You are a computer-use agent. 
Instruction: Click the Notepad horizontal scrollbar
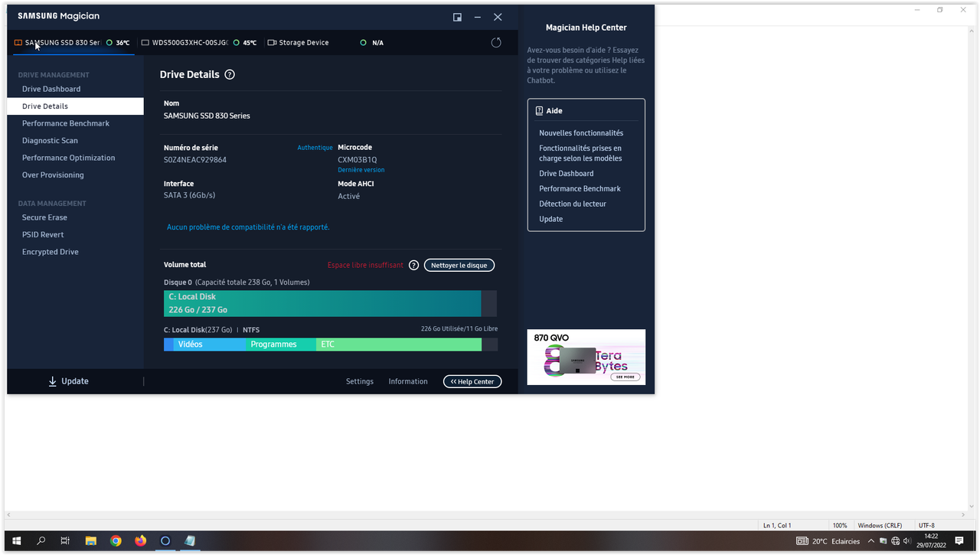(x=488, y=515)
